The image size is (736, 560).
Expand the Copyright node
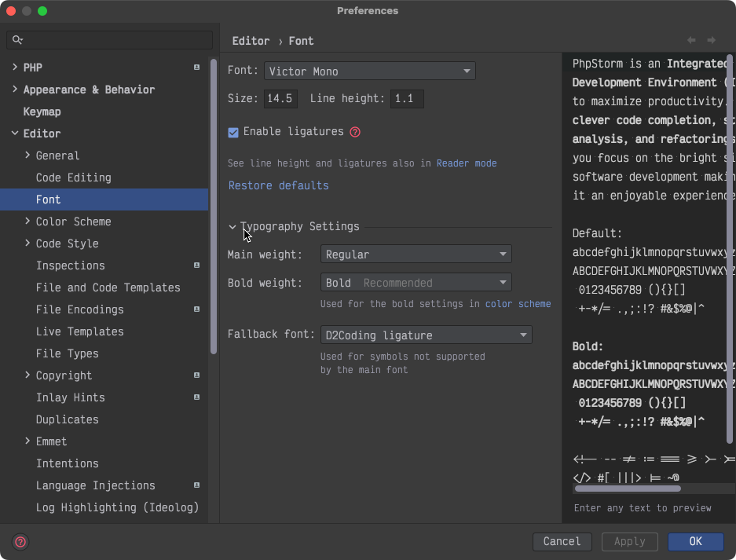pyautogui.click(x=27, y=375)
